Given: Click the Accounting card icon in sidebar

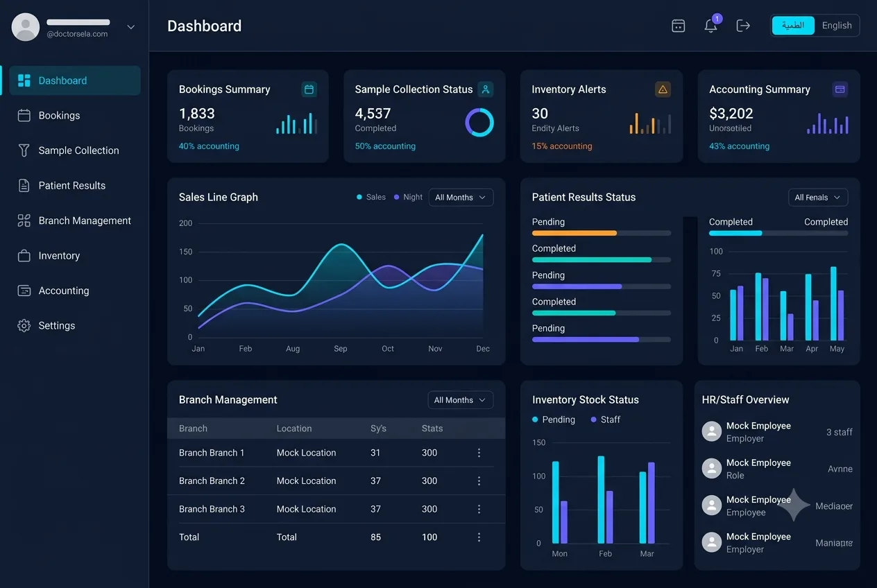Looking at the screenshot, I should (24, 291).
